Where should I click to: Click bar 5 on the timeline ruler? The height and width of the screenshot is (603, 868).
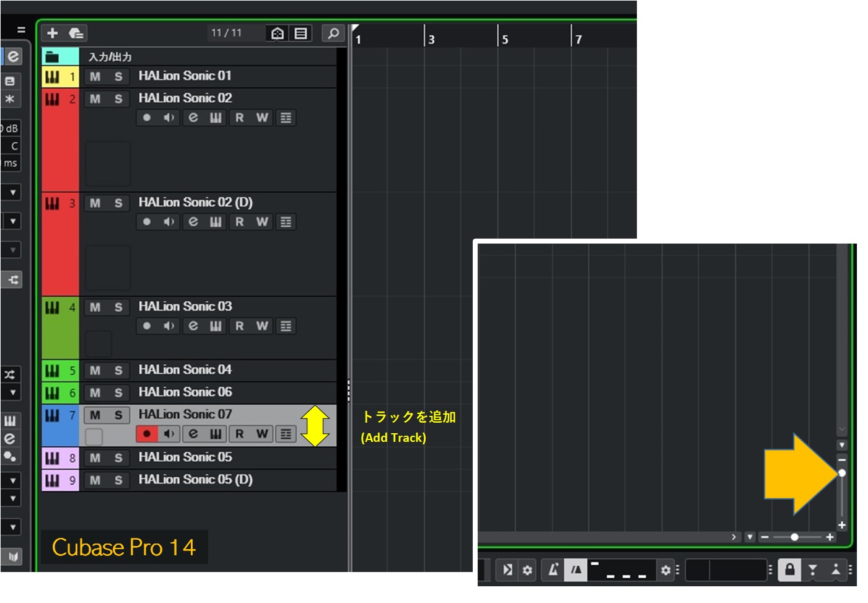505,39
